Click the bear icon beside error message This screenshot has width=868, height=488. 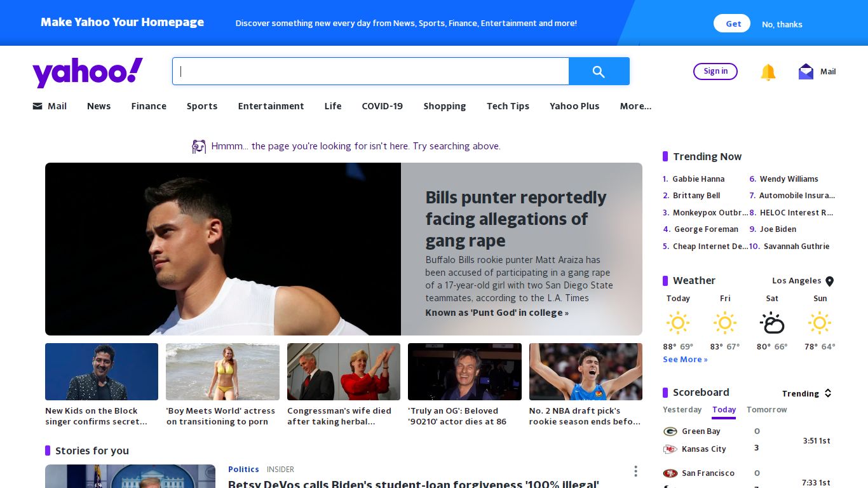199,147
